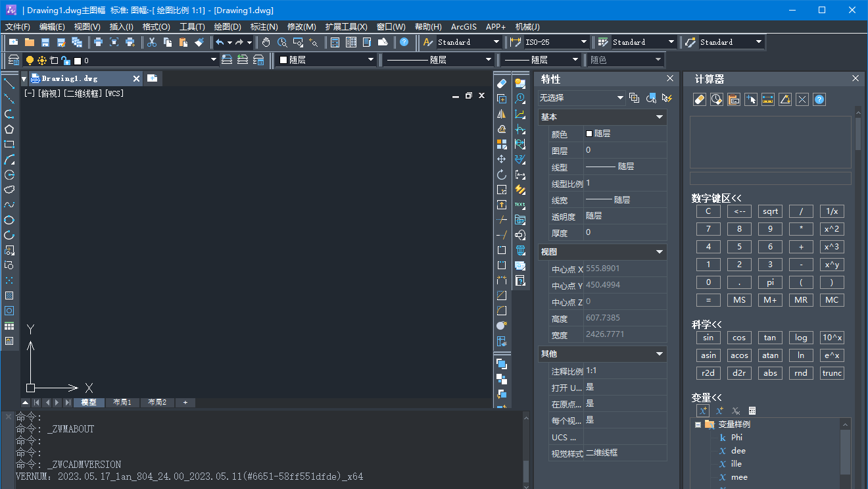The width and height of the screenshot is (868, 489).
Task: Select the Rotate tool in modify toolbar
Action: [x=502, y=174]
